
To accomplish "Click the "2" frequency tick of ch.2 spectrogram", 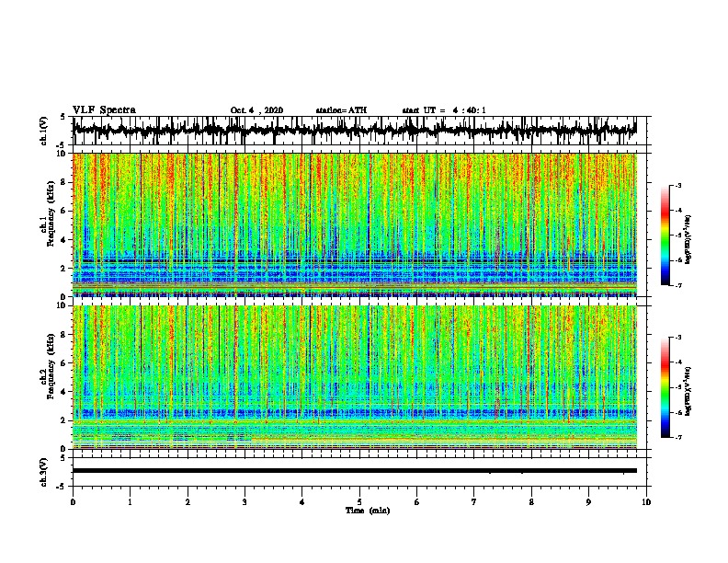I will point(64,420).
